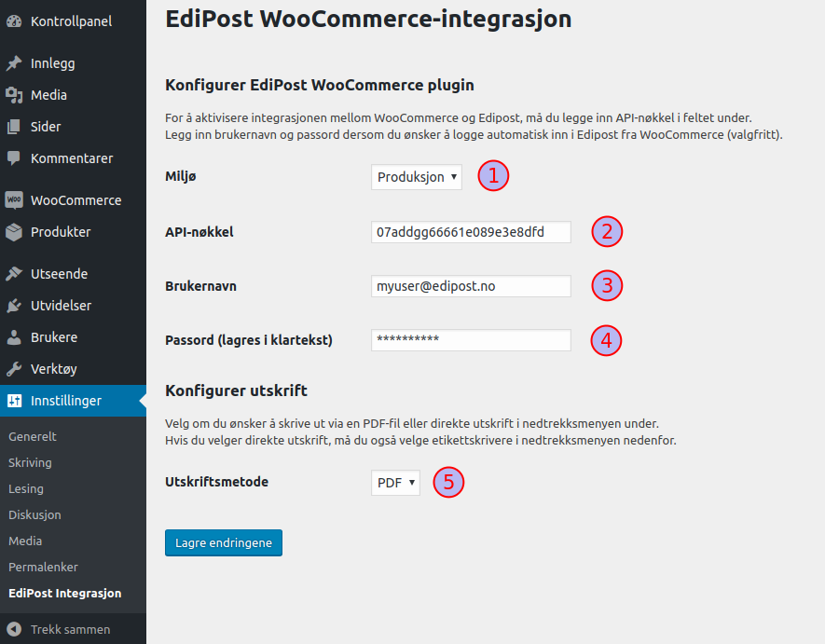Open the Kontrollpanel dashboard icon
The image size is (825, 644).
tap(14, 21)
